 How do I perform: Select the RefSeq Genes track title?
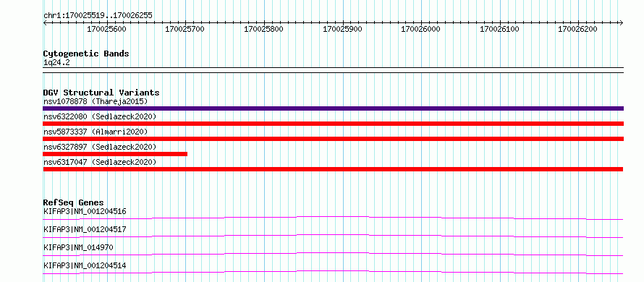pos(73,202)
